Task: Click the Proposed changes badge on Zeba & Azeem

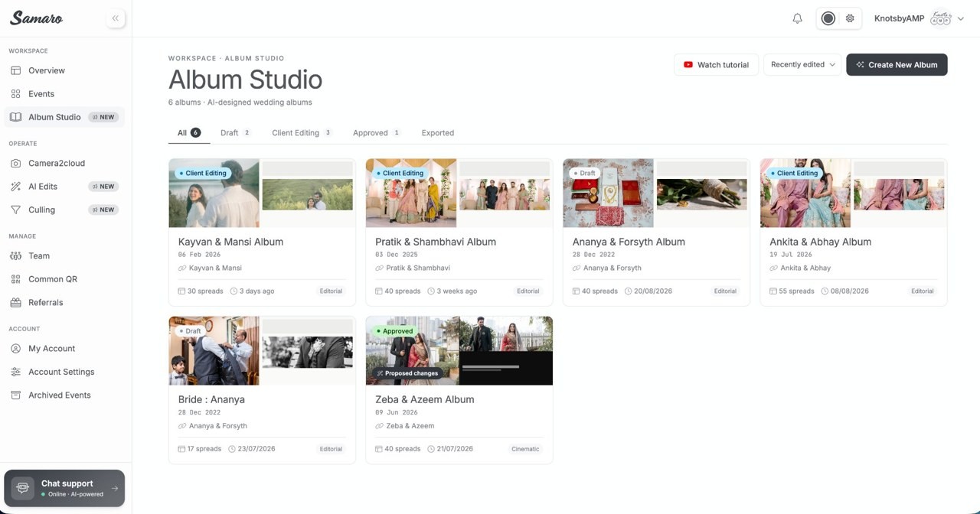Action: 407,373
